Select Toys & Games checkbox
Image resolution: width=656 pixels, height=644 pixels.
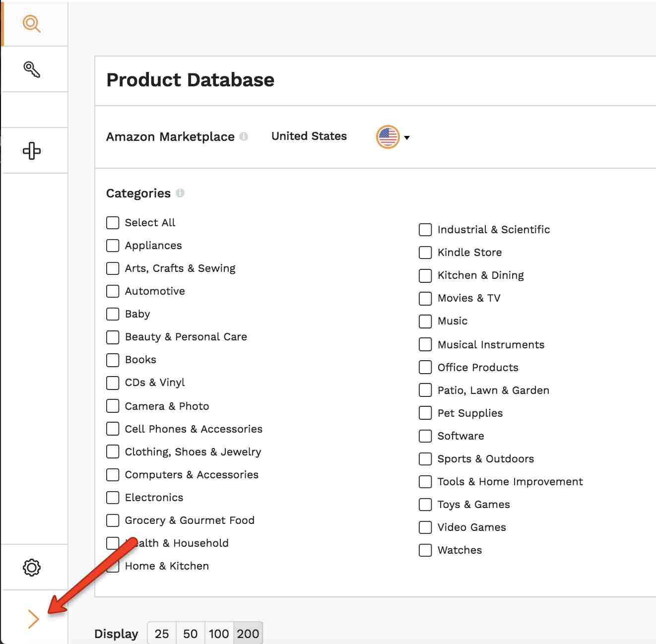pyautogui.click(x=425, y=505)
